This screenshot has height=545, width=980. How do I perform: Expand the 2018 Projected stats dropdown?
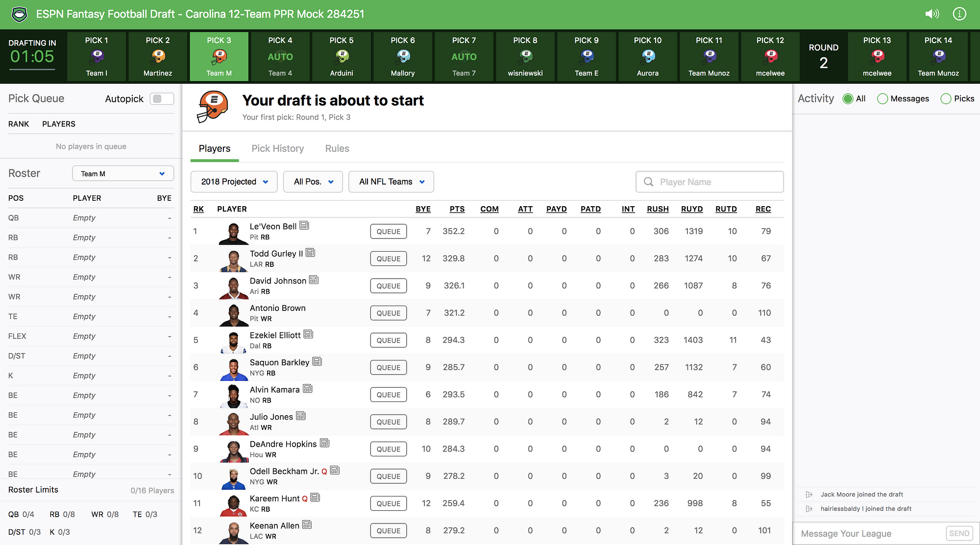(234, 182)
